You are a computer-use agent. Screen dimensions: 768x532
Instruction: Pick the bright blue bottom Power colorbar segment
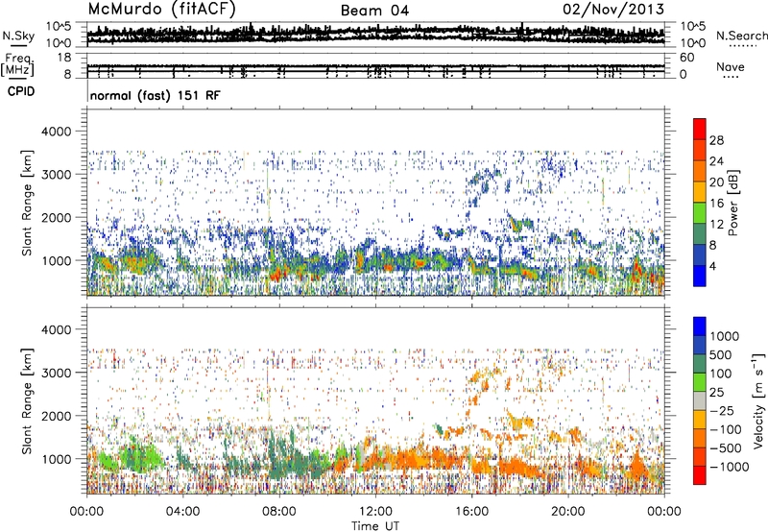click(700, 276)
